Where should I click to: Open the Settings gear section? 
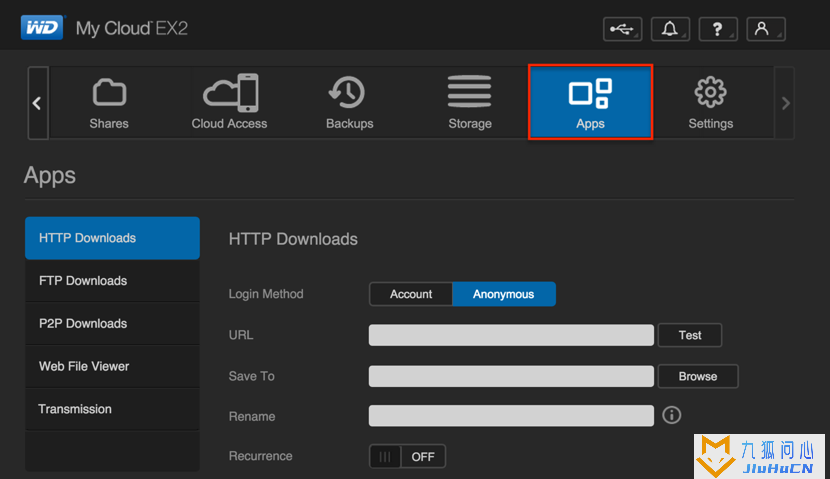[710, 103]
